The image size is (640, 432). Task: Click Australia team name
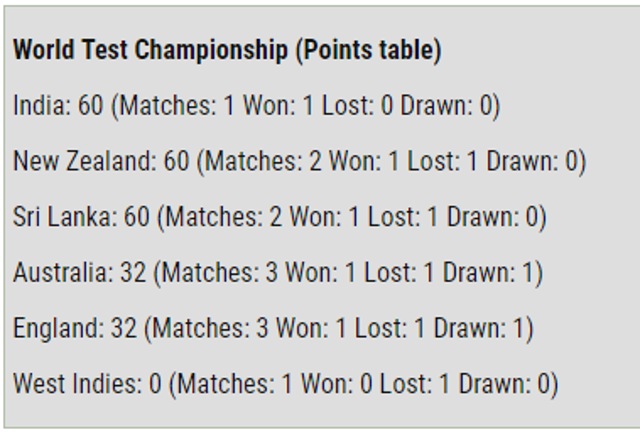tap(60, 272)
